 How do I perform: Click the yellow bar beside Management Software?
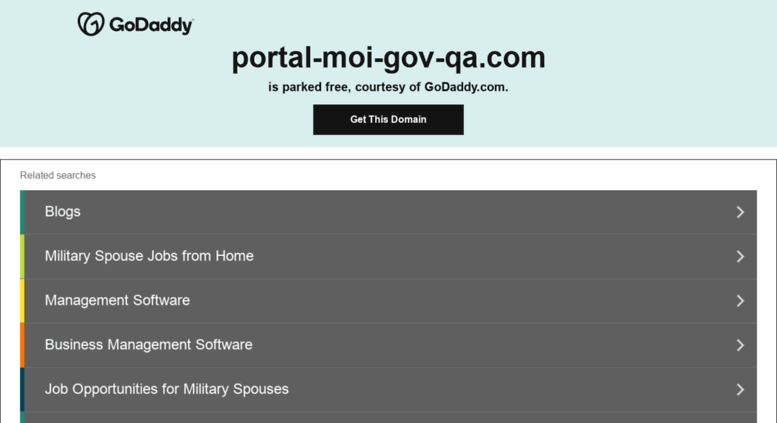click(x=22, y=301)
